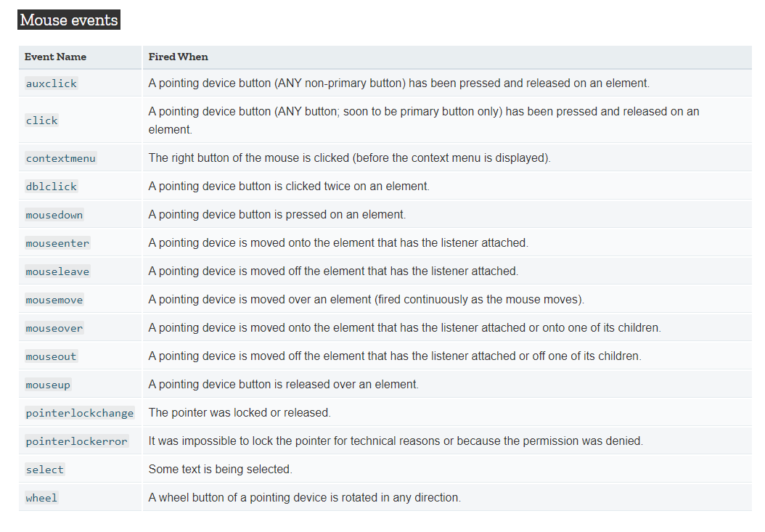Screen dimensions: 765x532
Task: Open the mouseover event link
Action: click(54, 328)
